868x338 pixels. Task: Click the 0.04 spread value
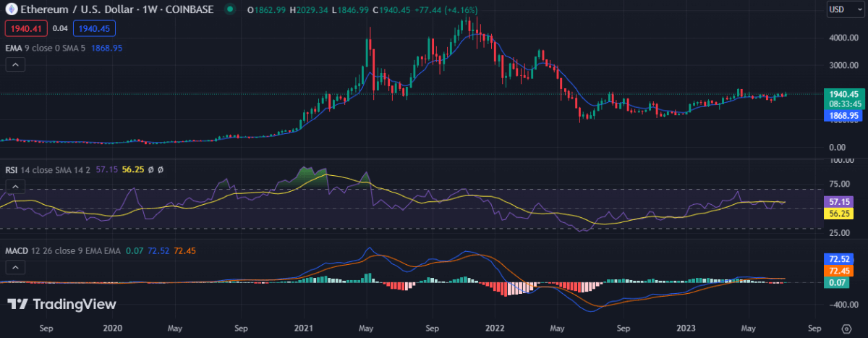(60, 28)
